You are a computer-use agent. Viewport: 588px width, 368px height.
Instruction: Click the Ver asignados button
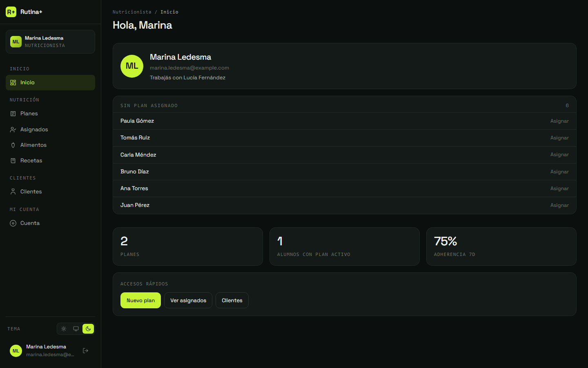[x=188, y=301]
